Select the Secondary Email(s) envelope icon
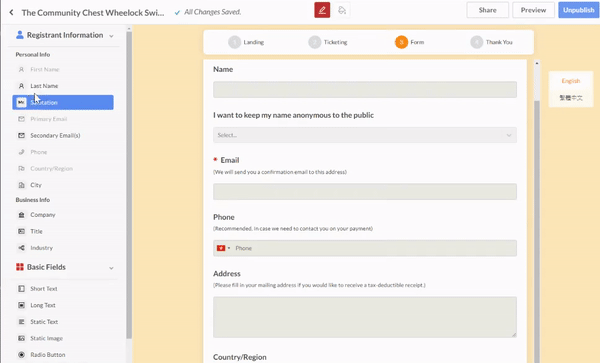The height and width of the screenshot is (363, 600). coord(21,135)
